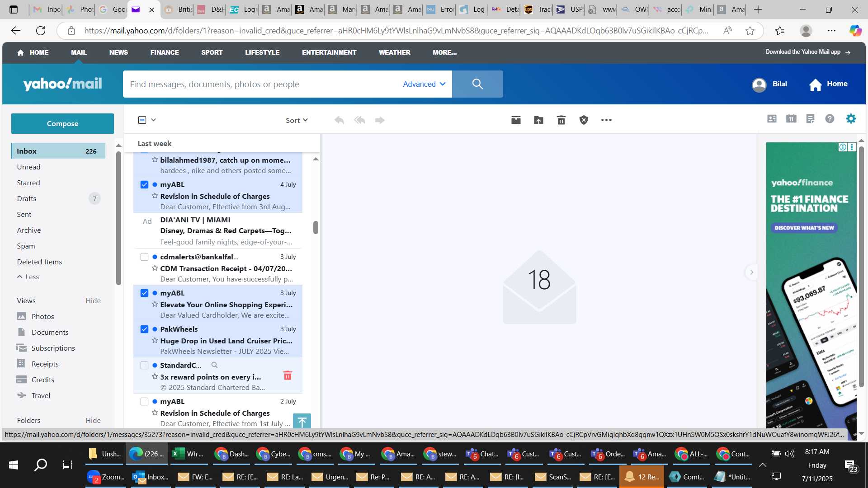
Task: Open the Sort dropdown
Action: pos(297,120)
